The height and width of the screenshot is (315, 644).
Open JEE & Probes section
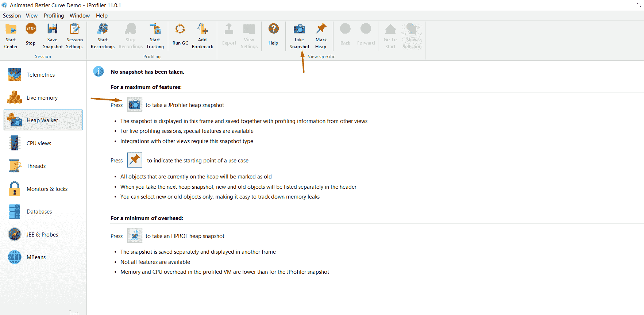pyautogui.click(x=43, y=234)
